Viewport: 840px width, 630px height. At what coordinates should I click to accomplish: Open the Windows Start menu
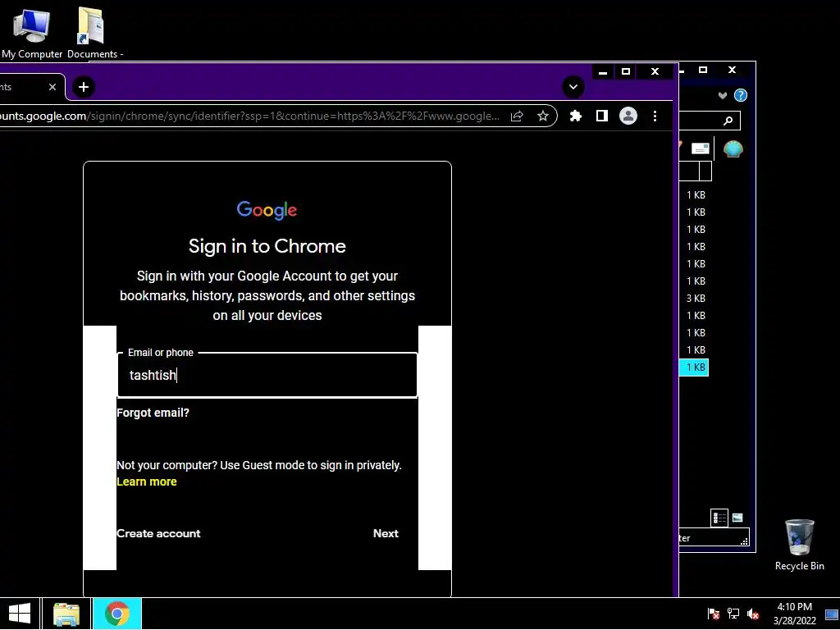(x=20, y=614)
